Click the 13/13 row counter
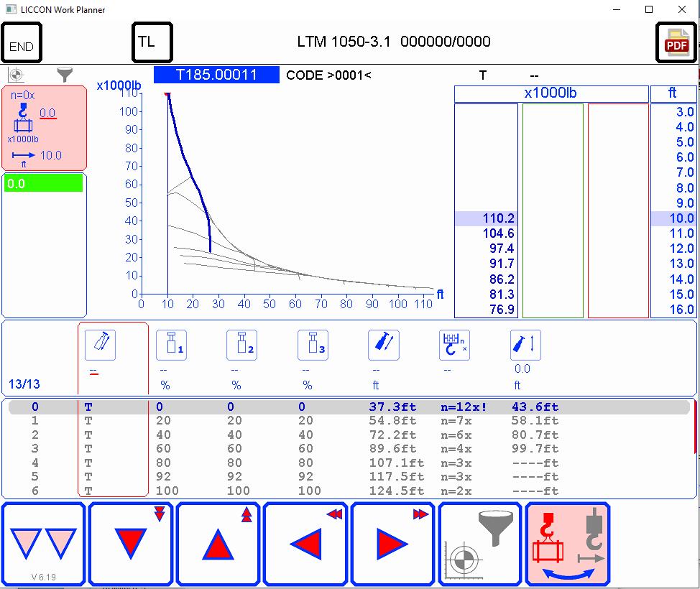This screenshot has width=700, height=589. (x=24, y=384)
